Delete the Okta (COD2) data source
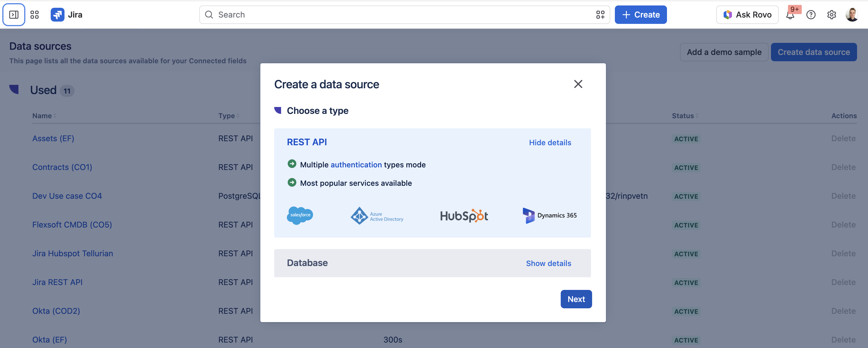The width and height of the screenshot is (868, 348). point(844,311)
